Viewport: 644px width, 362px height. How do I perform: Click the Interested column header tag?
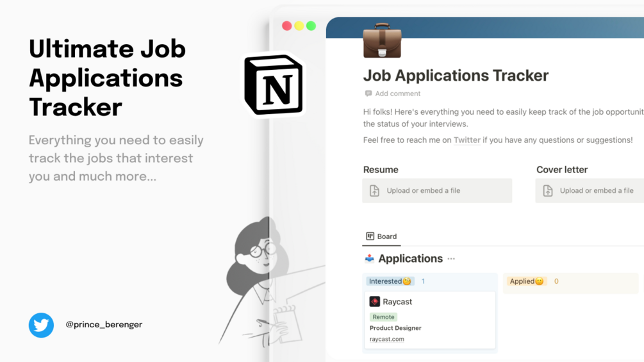pyautogui.click(x=390, y=281)
